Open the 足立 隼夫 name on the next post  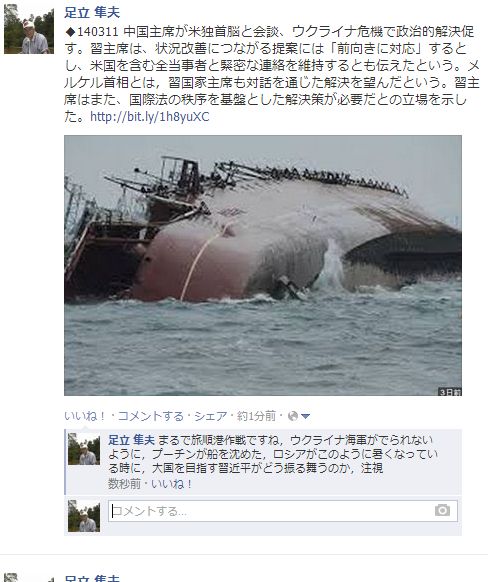(x=92, y=578)
